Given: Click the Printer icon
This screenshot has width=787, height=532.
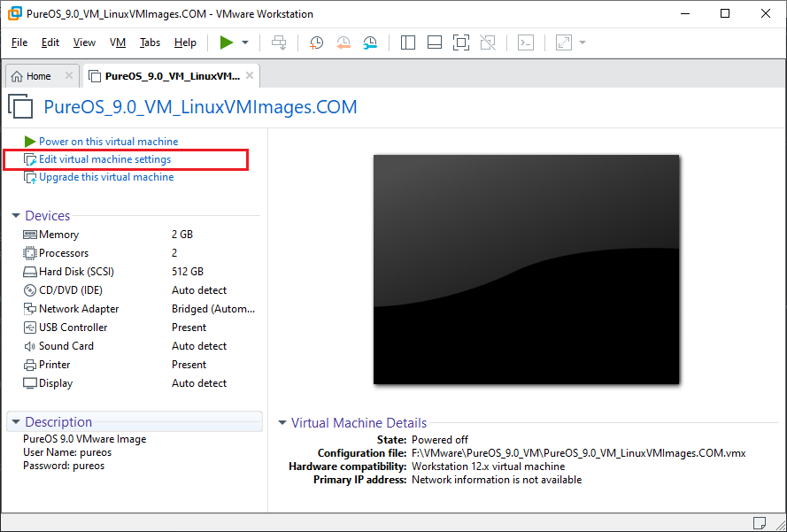Looking at the screenshot, I should [30, 365].
